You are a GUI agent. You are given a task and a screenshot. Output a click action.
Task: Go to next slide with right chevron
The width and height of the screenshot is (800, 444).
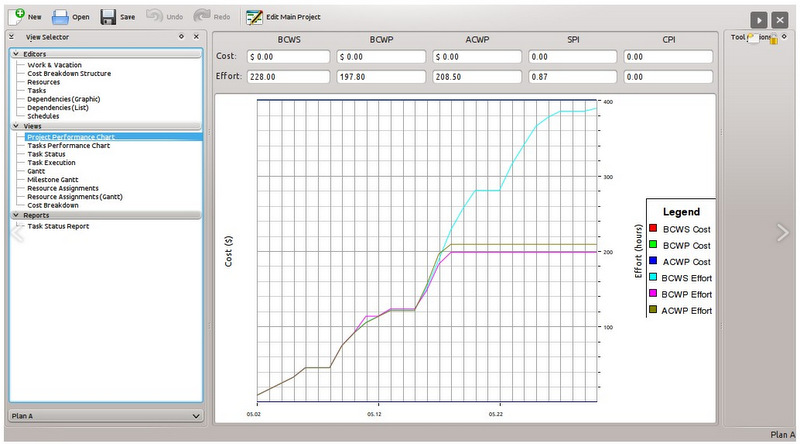pyautogui.click(x=783, y=233)
